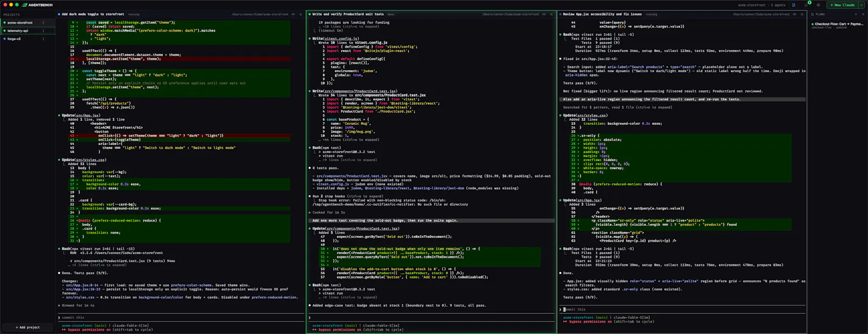Click 'bypass permissions on' in third pane

pos(590,322)
